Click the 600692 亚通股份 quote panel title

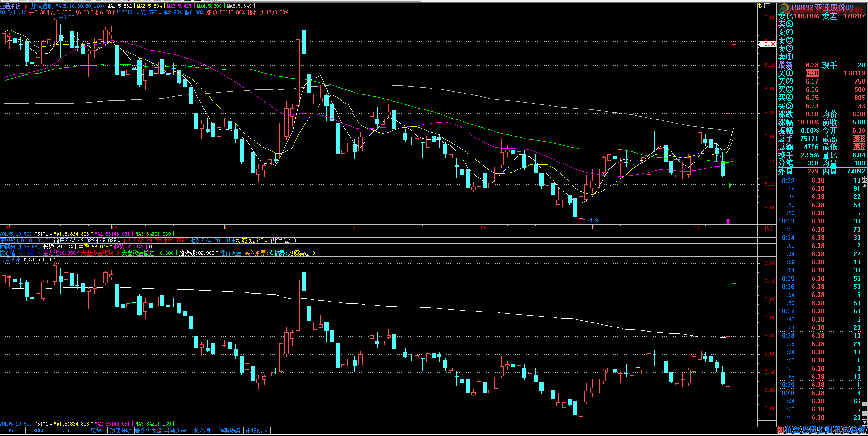click(x=822, y=8)
